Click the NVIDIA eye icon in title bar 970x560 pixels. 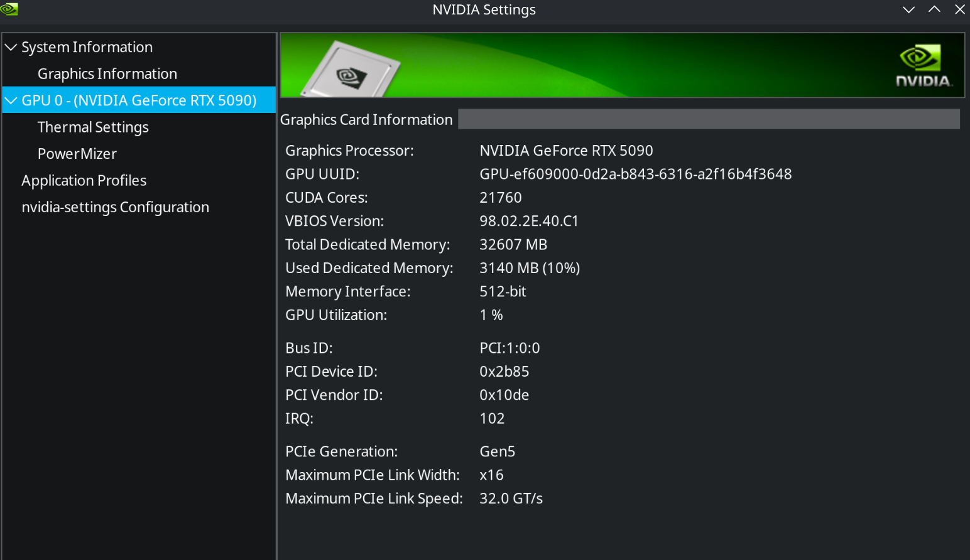point(9,9)
